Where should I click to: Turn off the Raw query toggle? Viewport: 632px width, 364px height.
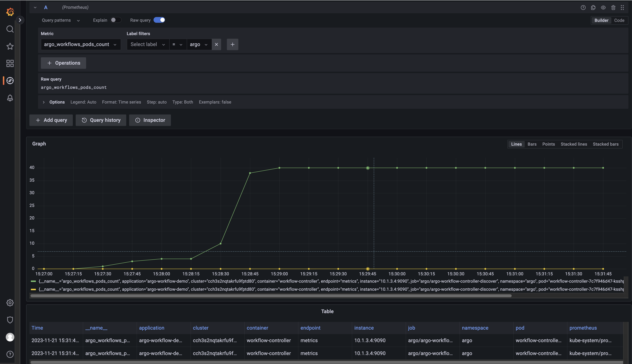(159, 20)
